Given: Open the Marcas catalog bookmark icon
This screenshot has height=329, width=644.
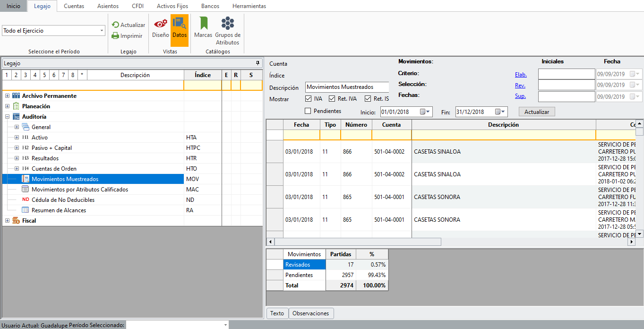Looking at the screenshot, I should pos(203,23).
